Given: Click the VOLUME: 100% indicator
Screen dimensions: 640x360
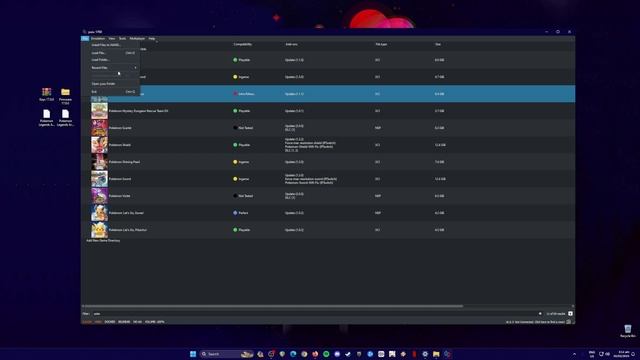Looking at the screenshot, I should (155, 322).
